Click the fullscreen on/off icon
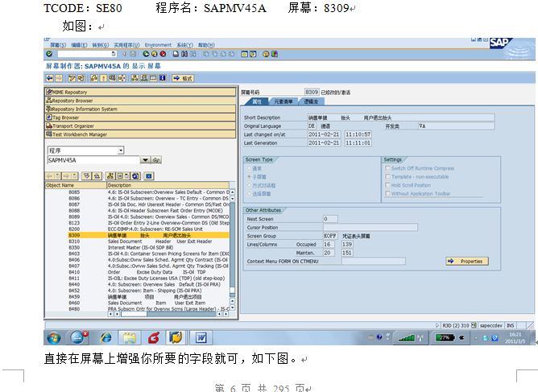The image size is (538, 392). click(153, 78)
